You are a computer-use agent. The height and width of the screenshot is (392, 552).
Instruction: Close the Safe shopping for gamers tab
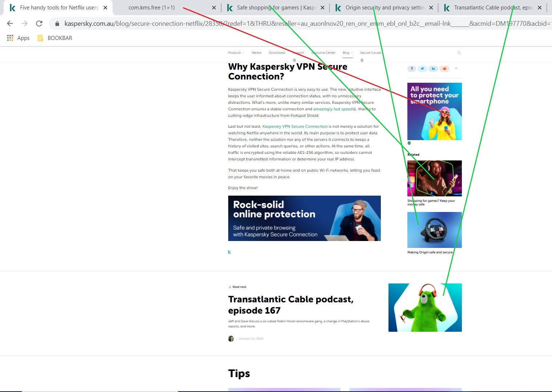322,8
